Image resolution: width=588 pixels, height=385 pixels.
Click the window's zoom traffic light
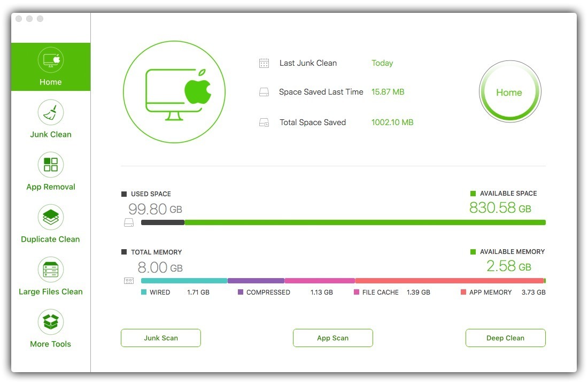(40, 19)
